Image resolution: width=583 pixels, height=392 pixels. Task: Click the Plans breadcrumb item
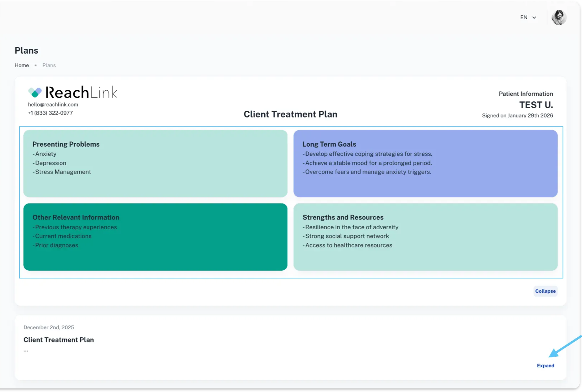pos(49,65)
